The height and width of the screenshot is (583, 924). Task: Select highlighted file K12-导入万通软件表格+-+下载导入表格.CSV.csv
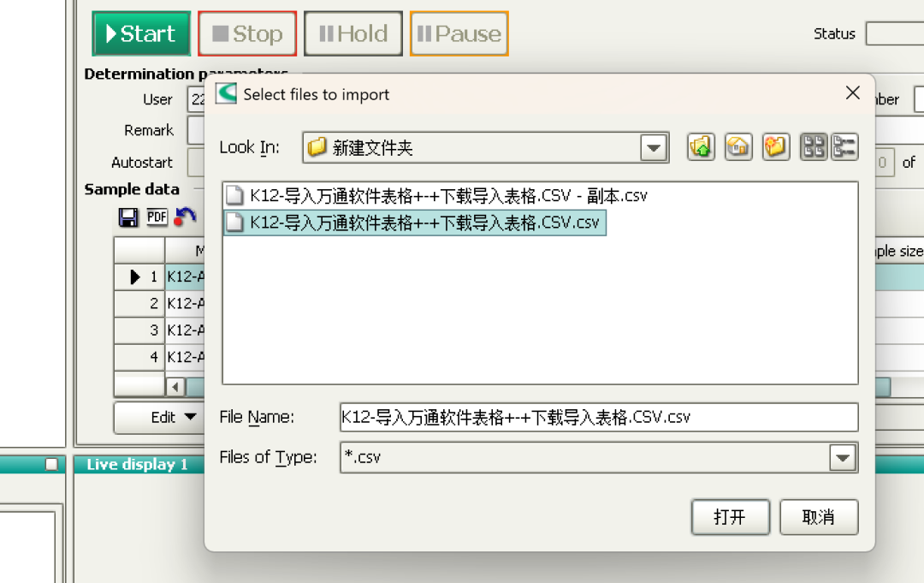click(x=415, y=223)
